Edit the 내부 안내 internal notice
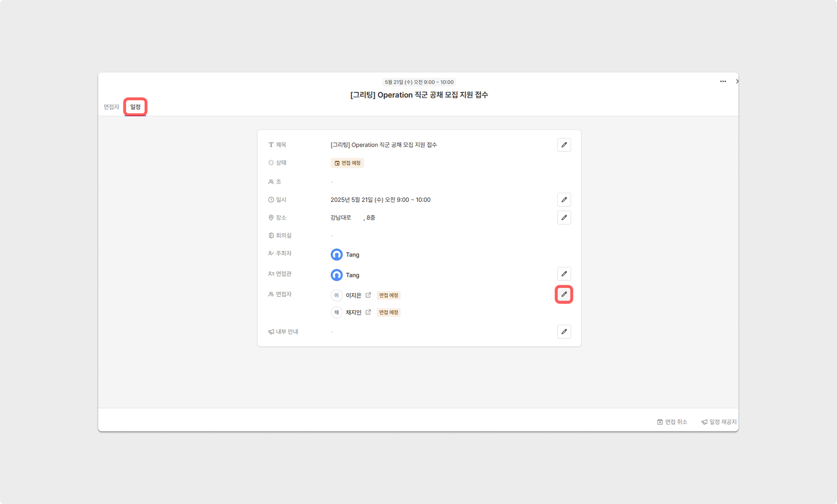The height and width of the screenshot is (504, 837). click(x=564, y=332)
